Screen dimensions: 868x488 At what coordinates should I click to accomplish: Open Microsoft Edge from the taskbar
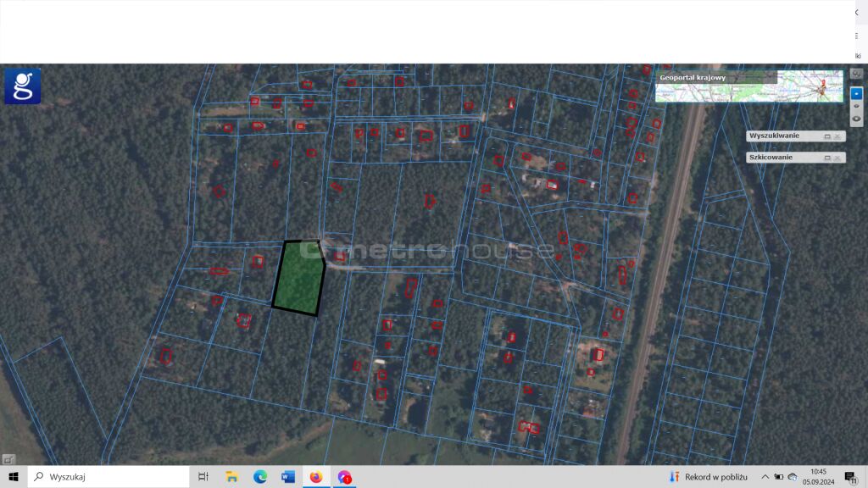coord(260,477)
